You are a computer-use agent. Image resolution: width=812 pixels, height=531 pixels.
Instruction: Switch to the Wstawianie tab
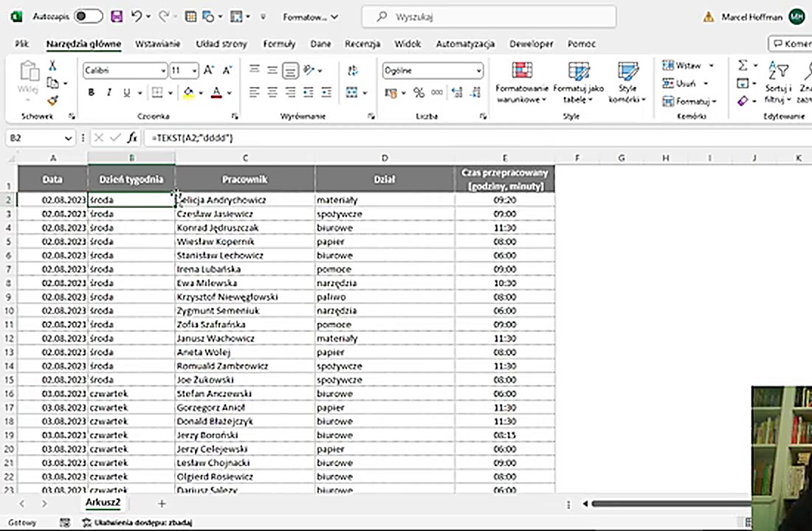tap(157, 44)
